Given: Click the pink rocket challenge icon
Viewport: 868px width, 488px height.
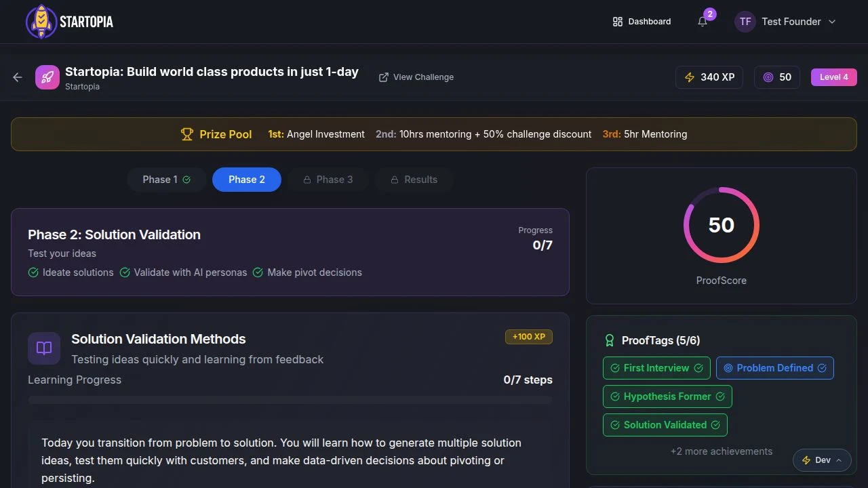Looking at the screenshot, I should tap(47, 77).
